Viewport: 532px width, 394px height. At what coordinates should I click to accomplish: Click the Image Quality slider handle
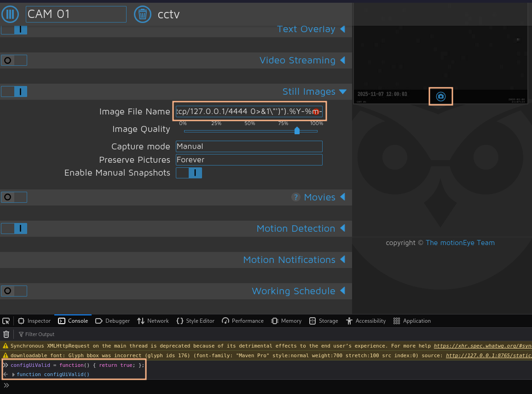297,131
